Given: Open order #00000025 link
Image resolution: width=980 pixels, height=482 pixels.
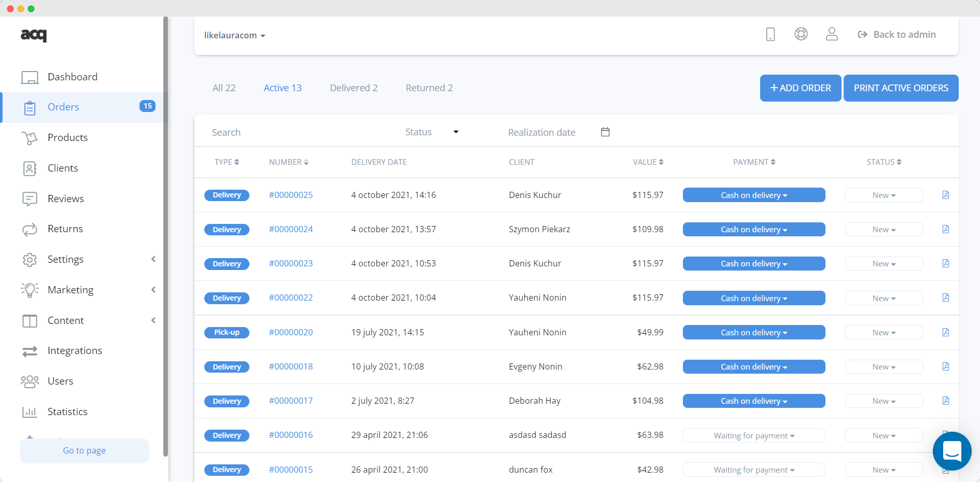Looking at the screenshot, I should 291,195.
